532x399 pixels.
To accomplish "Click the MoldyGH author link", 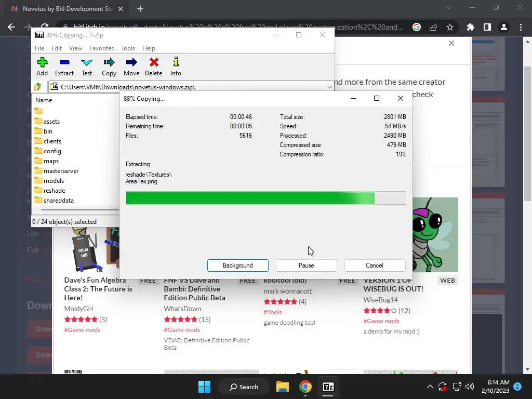I will (78, 309).
